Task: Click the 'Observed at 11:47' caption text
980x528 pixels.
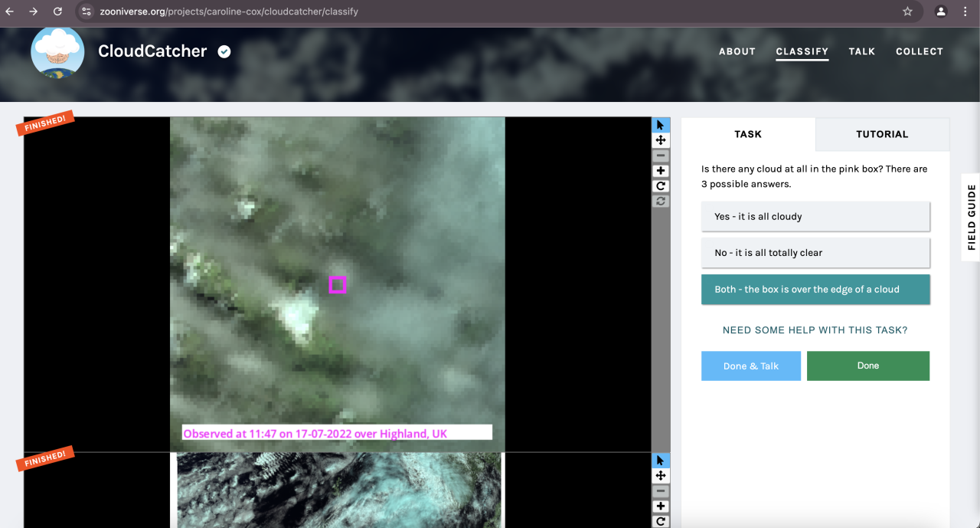Action: (315, 434)
